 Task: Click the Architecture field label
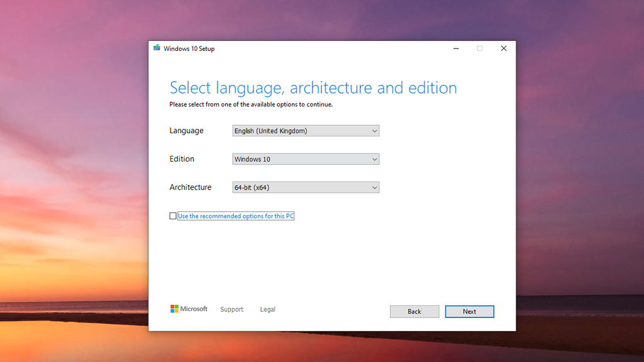[x=191, y=187]
